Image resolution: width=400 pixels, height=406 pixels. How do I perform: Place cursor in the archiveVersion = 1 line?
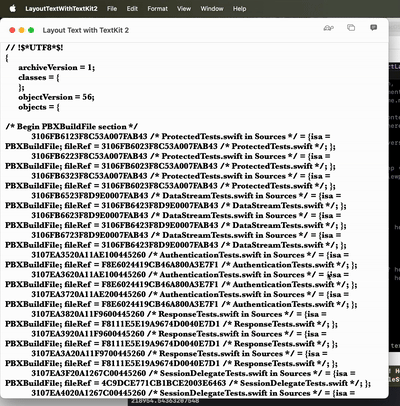click(57, 67)
